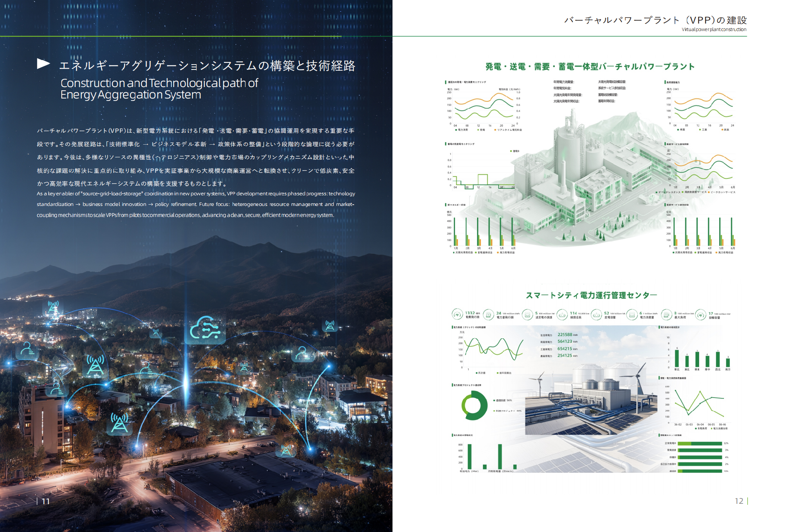Click green heading スマートシティ電力運行管理センター

pyautogui.click(x=591, y=295)
